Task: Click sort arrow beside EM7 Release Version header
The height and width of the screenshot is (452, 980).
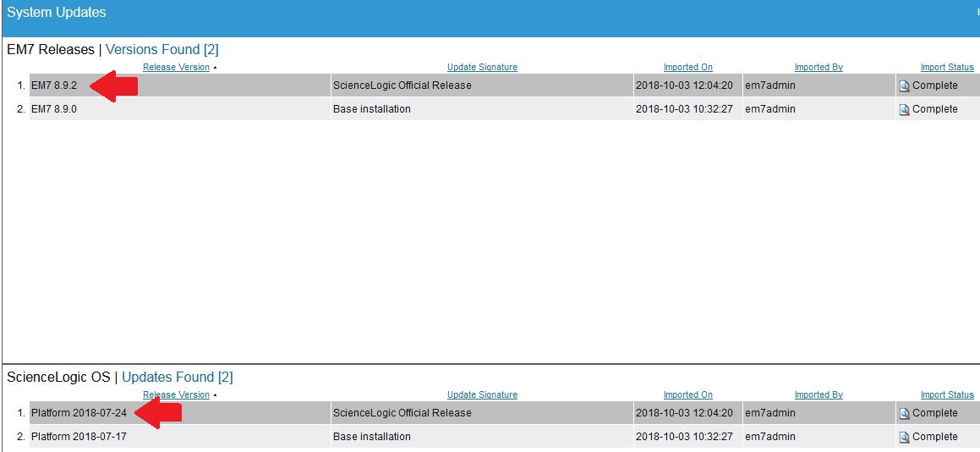Action: pyautogui.click(x=215, y=68)
